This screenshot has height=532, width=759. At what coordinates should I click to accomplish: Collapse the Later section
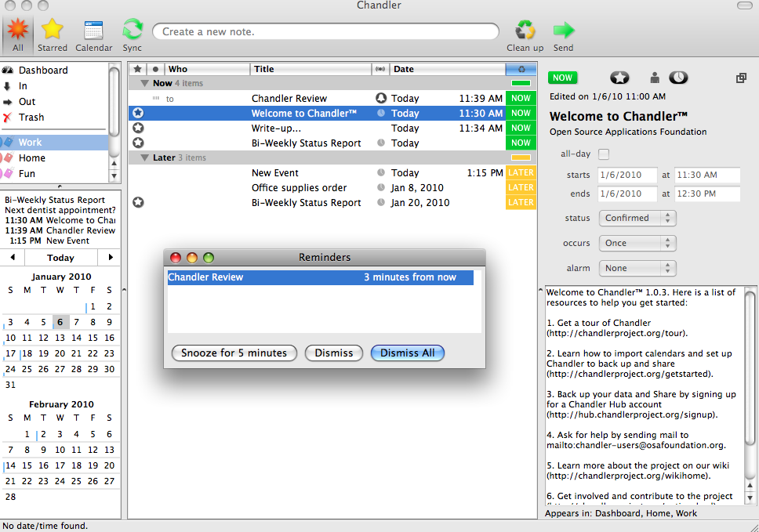pos(144,157)
